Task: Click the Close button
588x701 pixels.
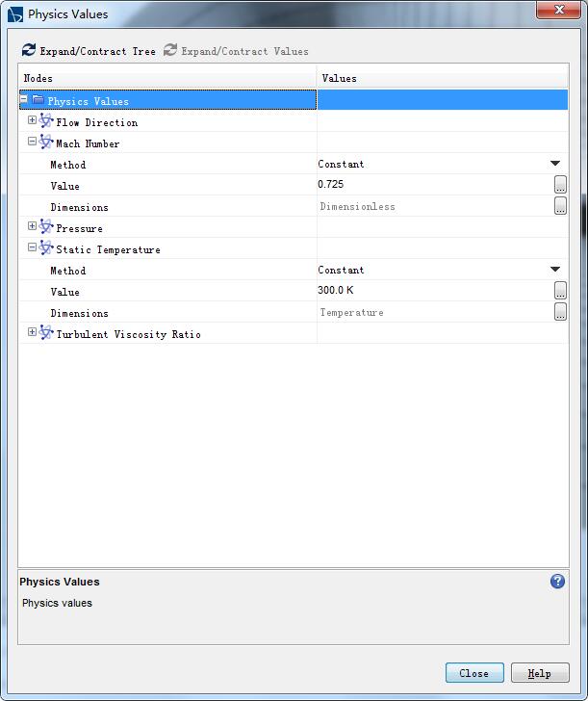Action: 473,673
